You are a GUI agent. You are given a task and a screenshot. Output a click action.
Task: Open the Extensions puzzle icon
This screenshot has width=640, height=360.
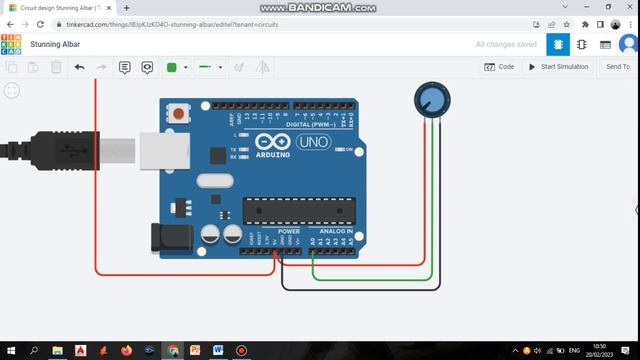click(x=585, y=24)
